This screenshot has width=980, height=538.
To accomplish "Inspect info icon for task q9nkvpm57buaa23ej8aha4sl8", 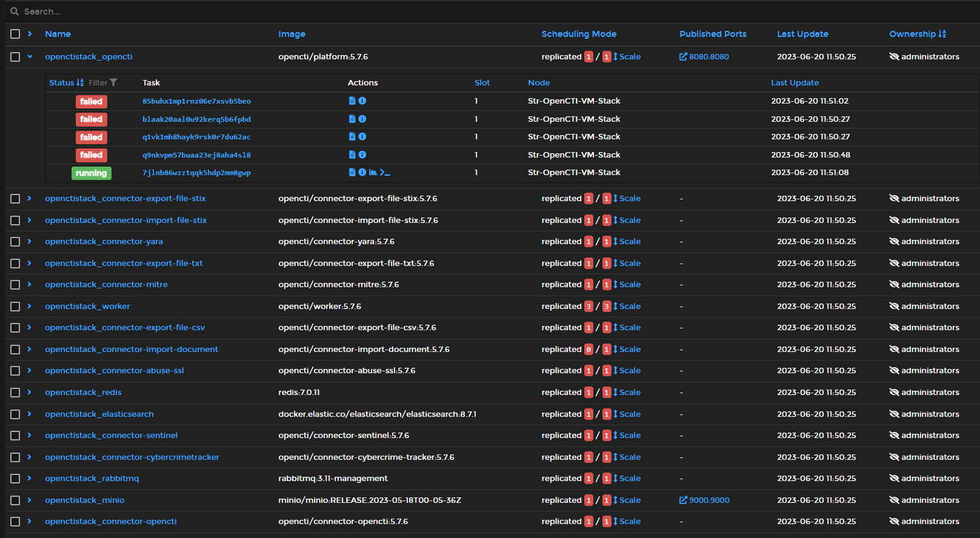I will [x=362, y=155].
